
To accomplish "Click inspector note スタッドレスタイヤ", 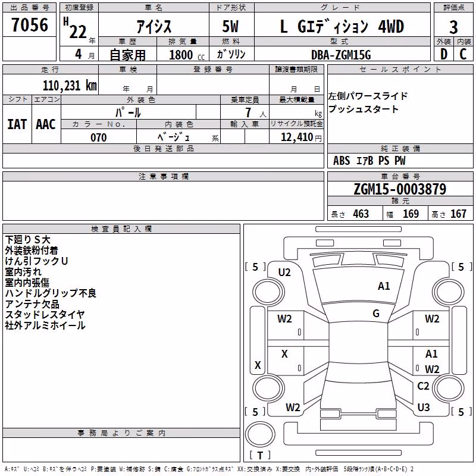I will tap(45, 315).
